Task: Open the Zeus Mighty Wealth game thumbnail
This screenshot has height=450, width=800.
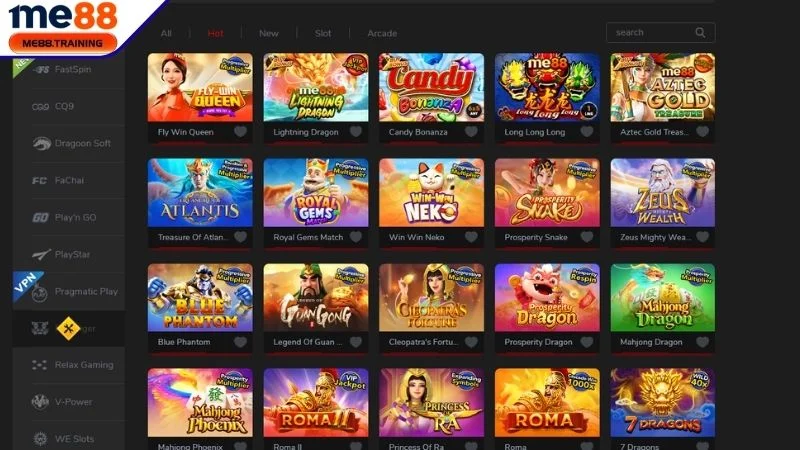Action: (663, 192)
